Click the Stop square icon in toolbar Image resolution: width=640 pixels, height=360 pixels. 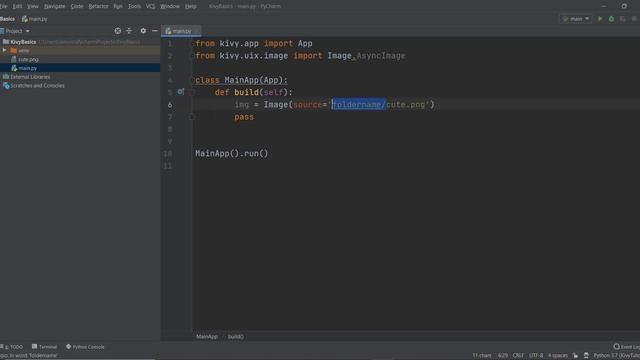[634, 19]
